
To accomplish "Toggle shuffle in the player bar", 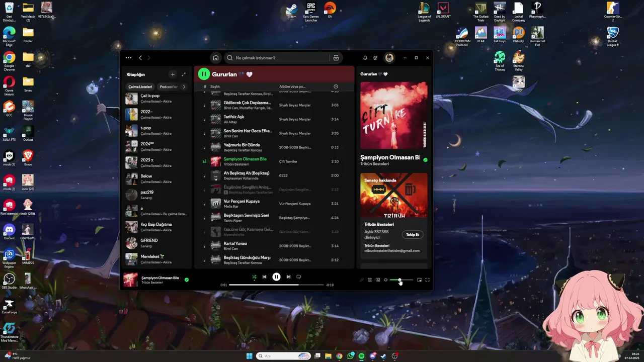I will pyautogui.click(x=254, y=277).
